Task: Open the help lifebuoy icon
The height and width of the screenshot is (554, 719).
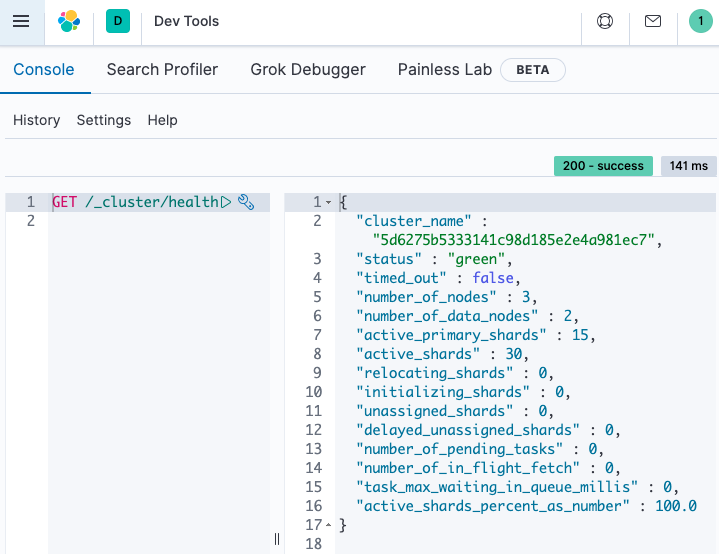Action: (x=605, y=21)
